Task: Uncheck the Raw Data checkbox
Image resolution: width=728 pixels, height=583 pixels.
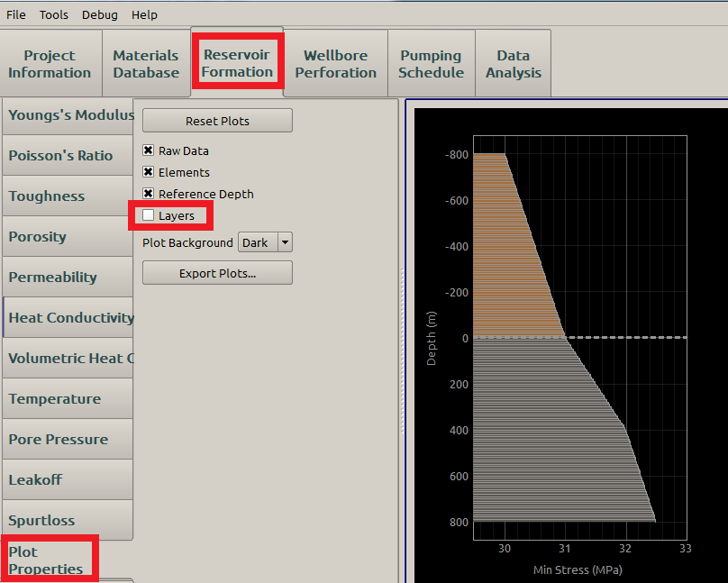Action: [x=148, y=150]
